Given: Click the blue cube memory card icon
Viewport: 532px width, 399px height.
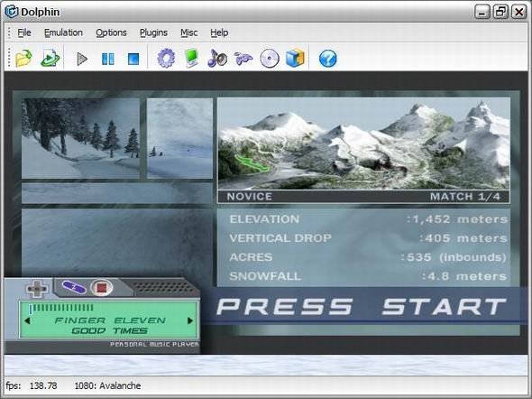Looking at the screenshot, I should (295, 59).
